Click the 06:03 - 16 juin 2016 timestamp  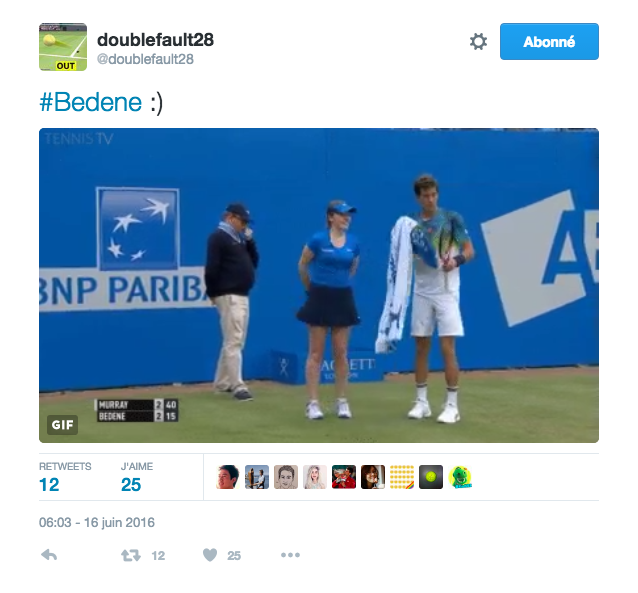tap(97, 522)
